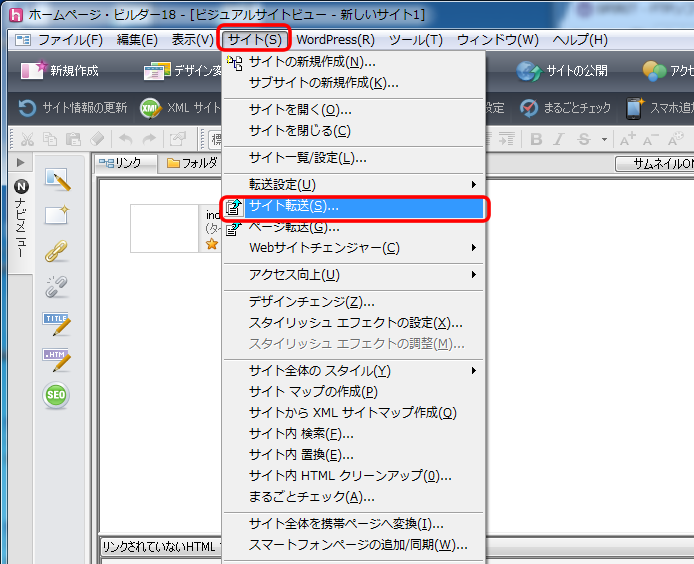Viewport: 694px width, 564px height.
Task: Click the デザイン変更 toolbar button
Action: point(182,70)
